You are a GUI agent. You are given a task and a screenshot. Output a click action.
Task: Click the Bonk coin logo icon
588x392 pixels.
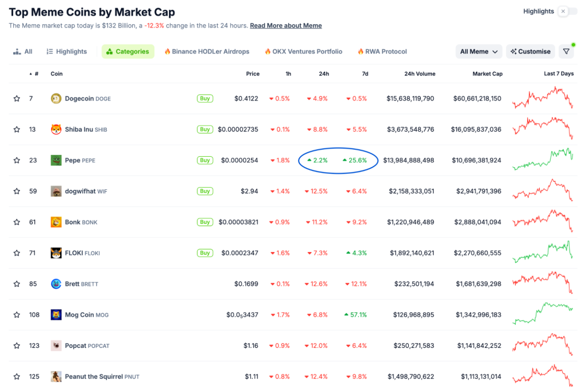(56, 222)
